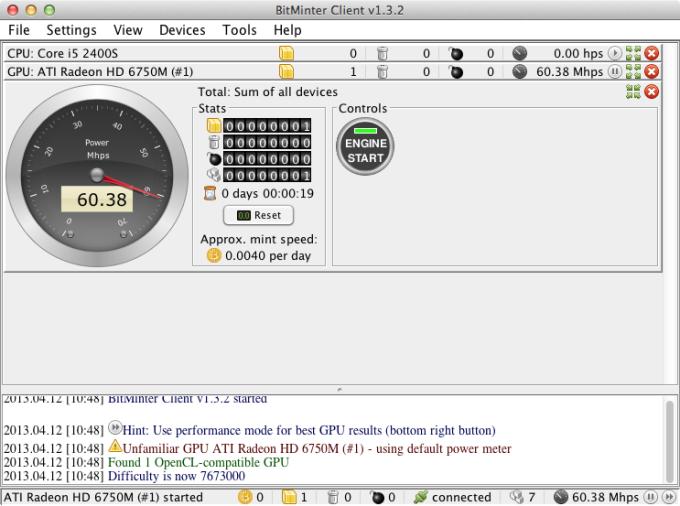
Task: Click the rejected trash icon in CPU row
Action: pos(382,53)
